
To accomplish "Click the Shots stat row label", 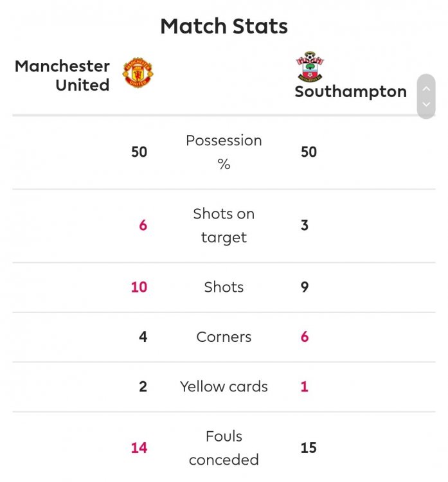I will coord(224,287).
